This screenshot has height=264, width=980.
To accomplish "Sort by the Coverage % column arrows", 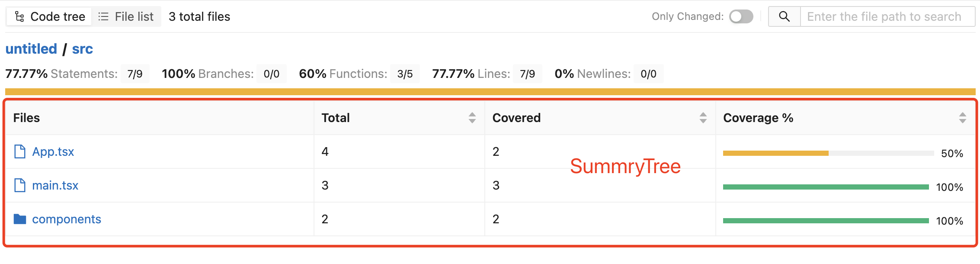I will (x=962, y=118).
